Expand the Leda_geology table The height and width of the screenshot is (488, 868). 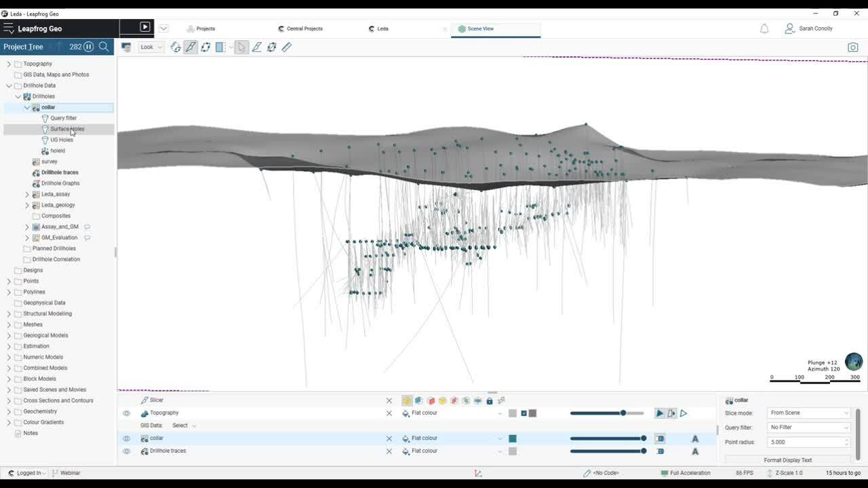27,205
